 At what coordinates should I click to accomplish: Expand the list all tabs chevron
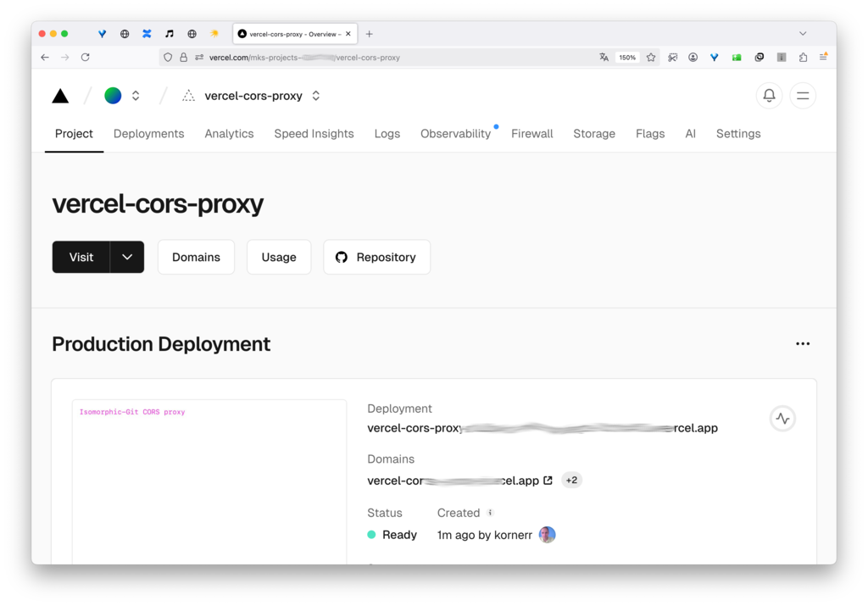[803, 34]
